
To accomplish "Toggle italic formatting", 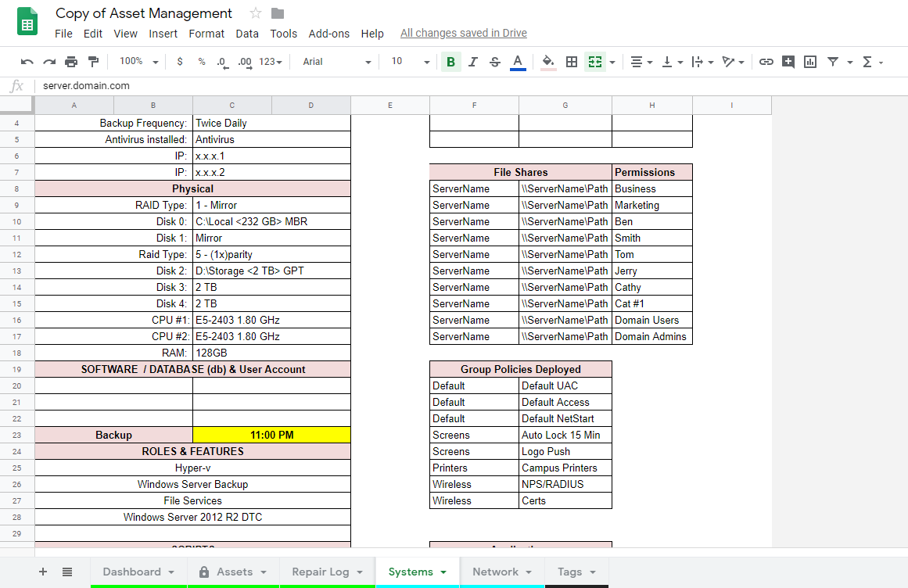I will pyautogui.click(x=472, y=62).
